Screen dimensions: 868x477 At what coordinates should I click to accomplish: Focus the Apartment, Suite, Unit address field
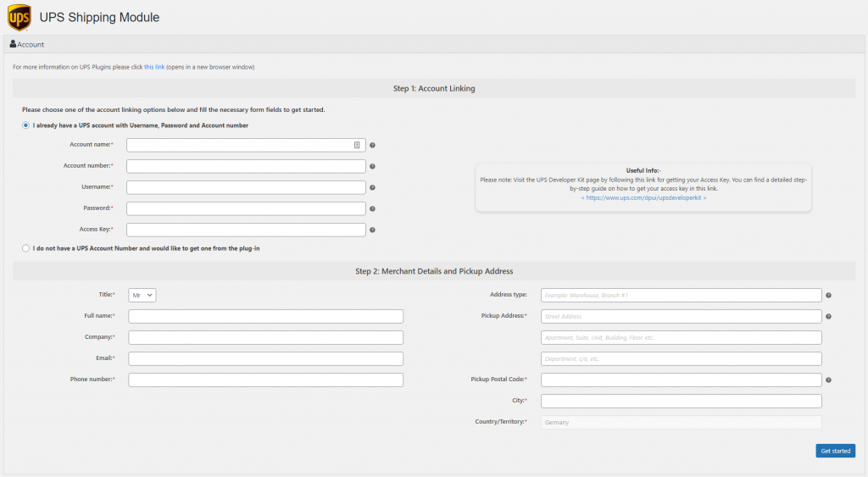coord(681,337)
